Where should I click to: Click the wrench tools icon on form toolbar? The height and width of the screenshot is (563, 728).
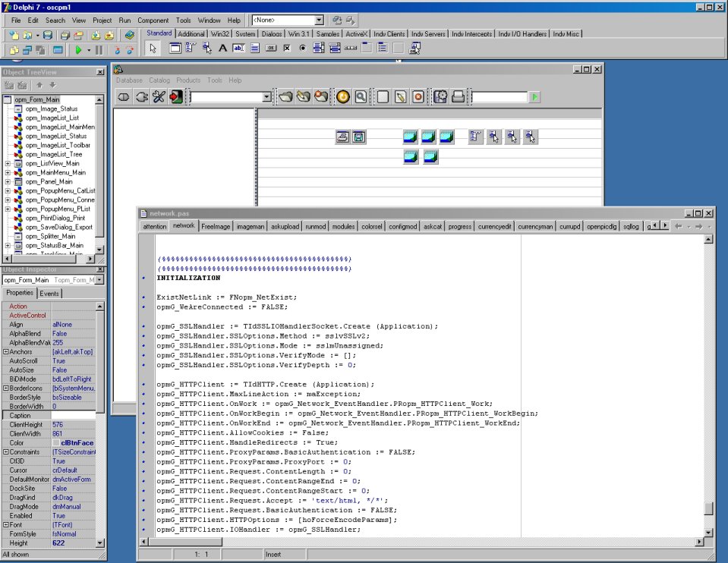coord(158,97)
